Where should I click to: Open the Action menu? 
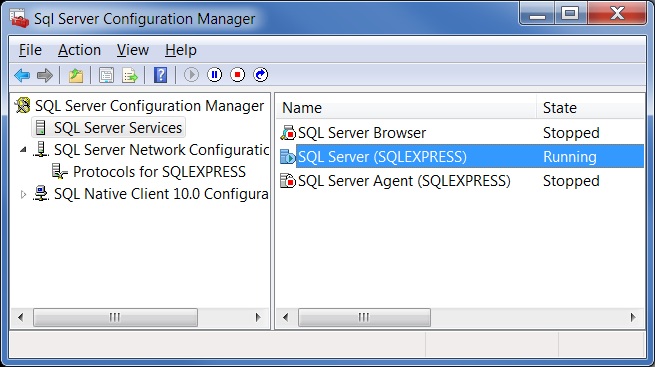[x=79, y=50]
